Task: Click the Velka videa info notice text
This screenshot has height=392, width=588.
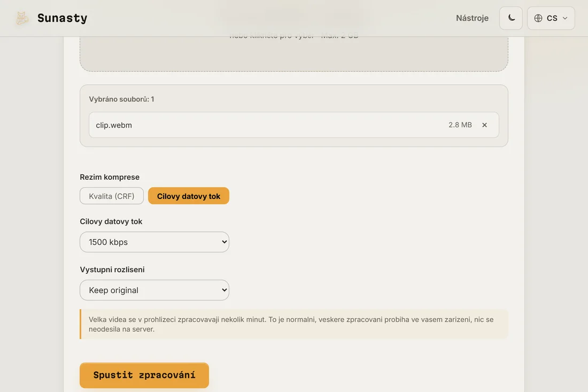Action: click(x=291, y=324)
